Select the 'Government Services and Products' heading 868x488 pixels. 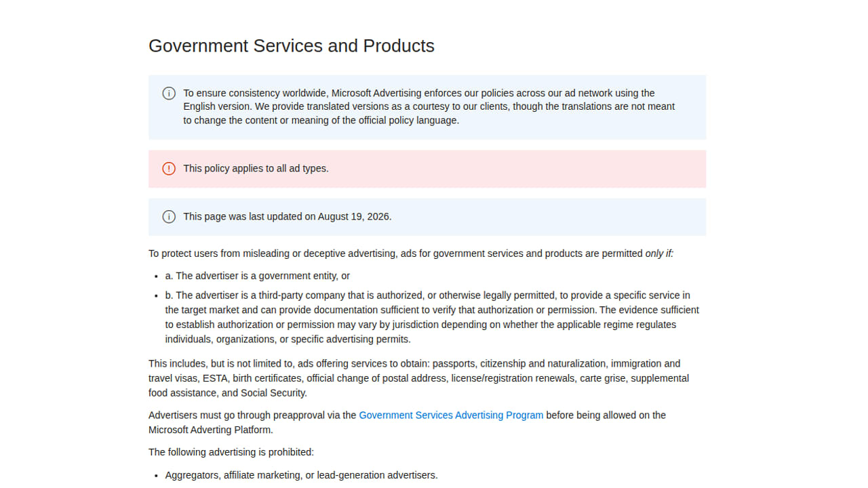[292, 45]
